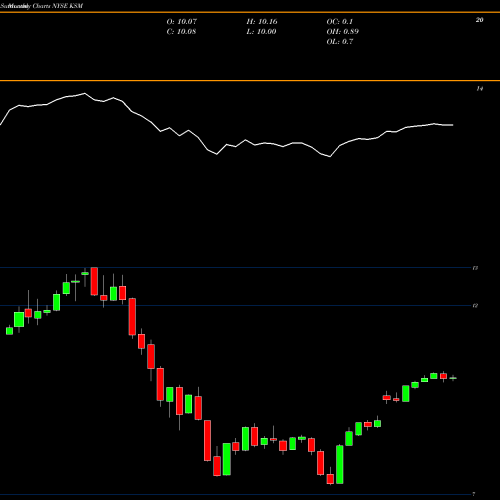Click the chart title ending in NYSE KSM
Viewport: 500px width, 500px height.
pyautogui.click(x=42, y=6)
